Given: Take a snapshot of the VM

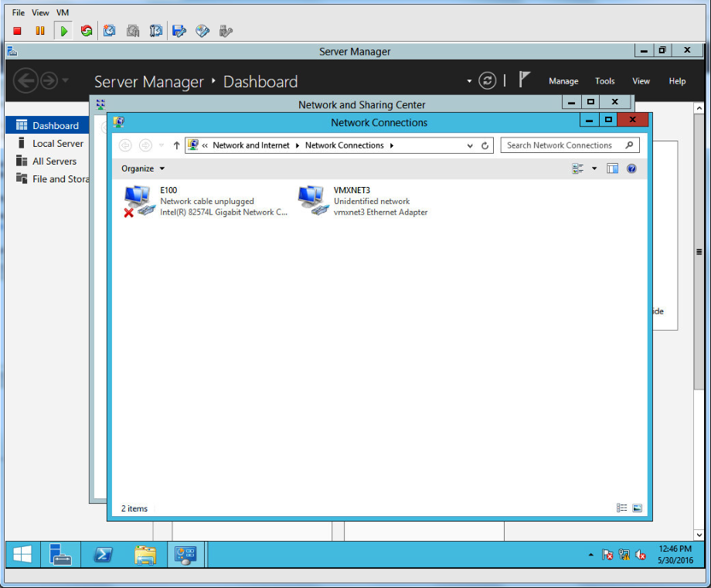Looking at the screenshot, I should click(x=110, y=31).
